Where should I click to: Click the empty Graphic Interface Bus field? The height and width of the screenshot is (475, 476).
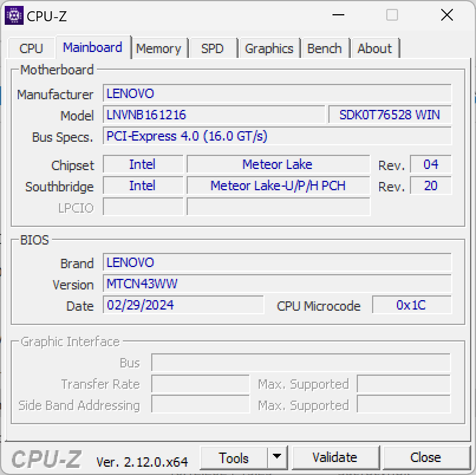[301, 362]
